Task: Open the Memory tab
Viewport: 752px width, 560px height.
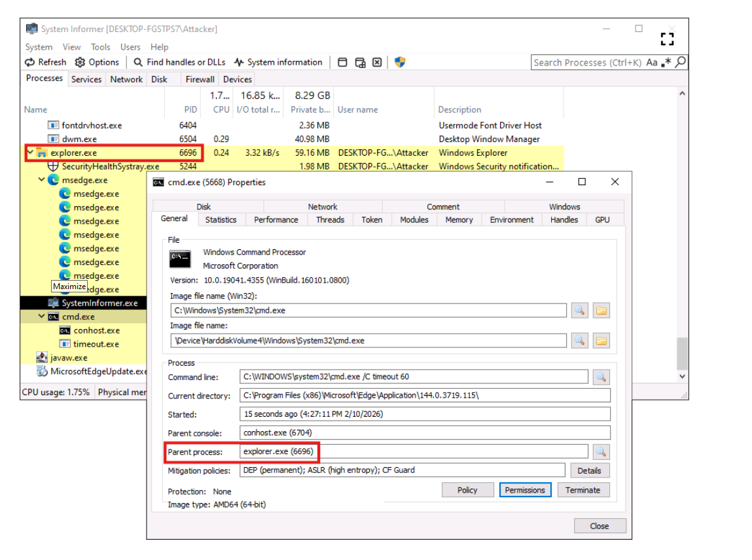Action: pyautogui.click(x=459, y=220)
